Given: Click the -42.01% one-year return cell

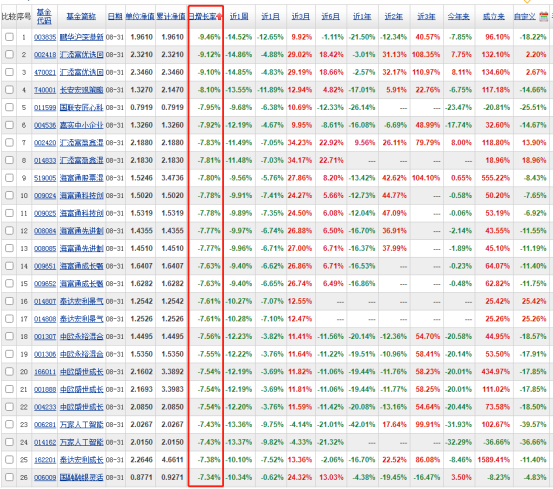Looking at the screenshot, I should [362, 425].
